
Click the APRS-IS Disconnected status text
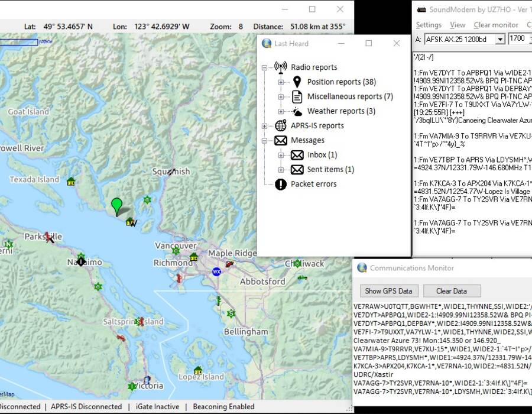(x=86, y=406)
